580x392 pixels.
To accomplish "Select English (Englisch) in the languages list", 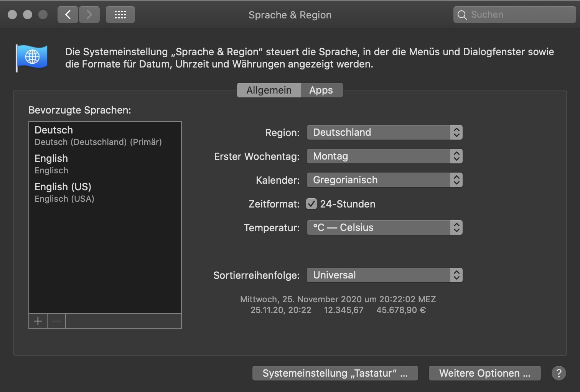I will pos(105,164).
